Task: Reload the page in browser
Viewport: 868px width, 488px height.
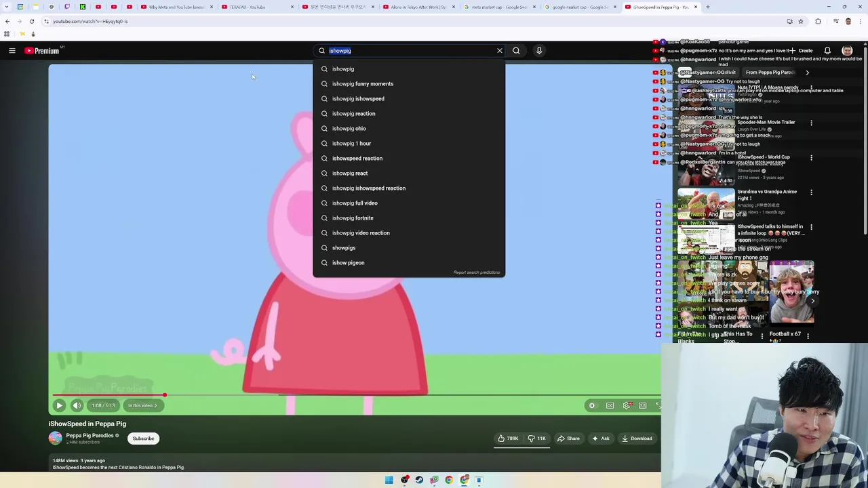Action: coord(31,21)
